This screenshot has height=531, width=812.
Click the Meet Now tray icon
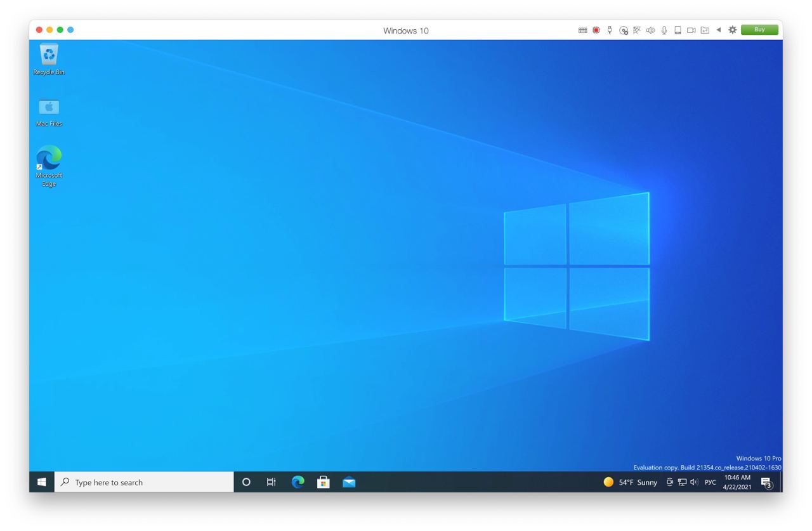[670, 482]
